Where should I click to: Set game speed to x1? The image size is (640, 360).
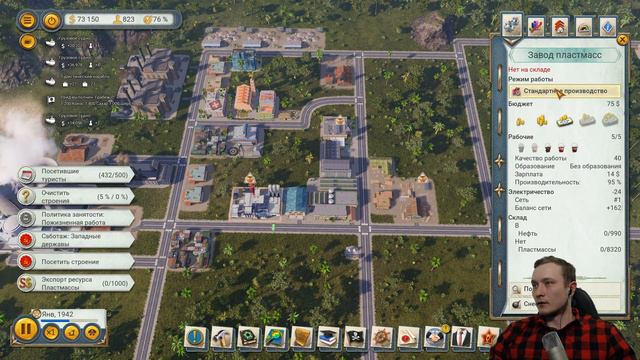click(51, 332)
